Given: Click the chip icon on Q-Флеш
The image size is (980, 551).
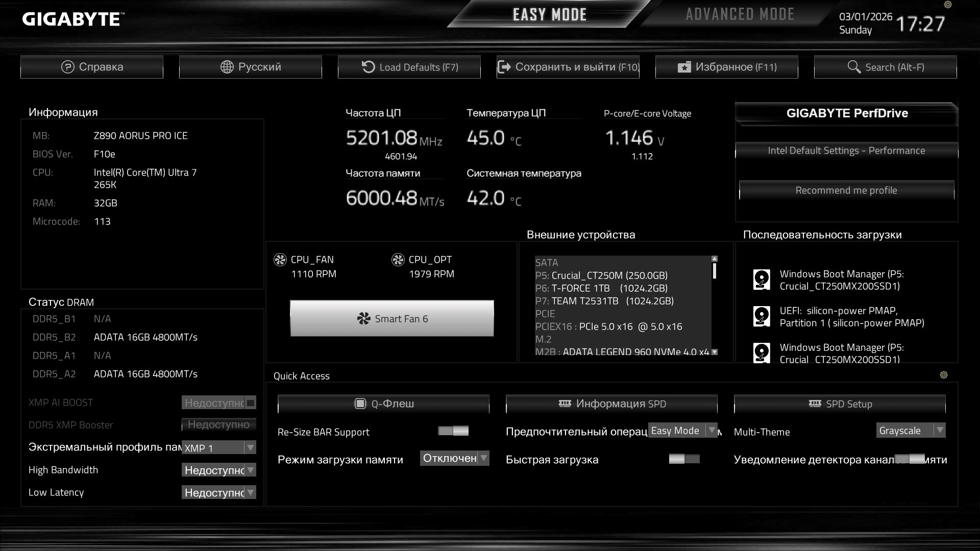Looking at the screenshot, I should click(x=360, y=404).
